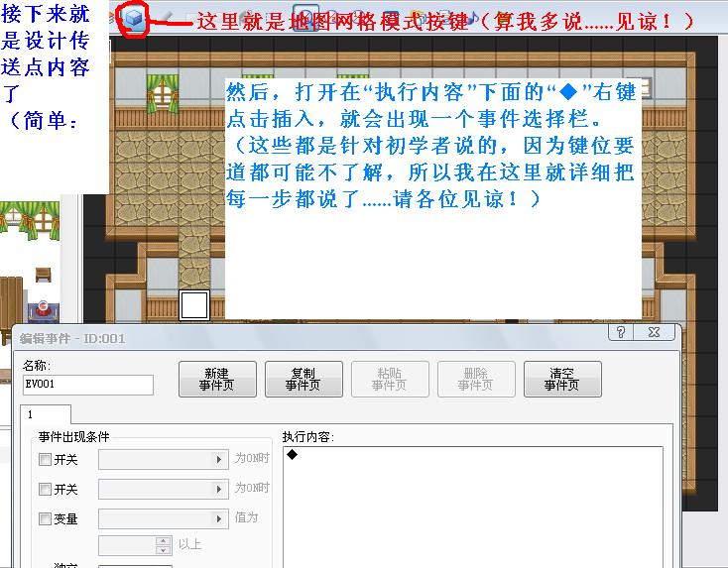Viewport: 728px width, 568px height.
Task: Click the 删除事件页 button
Action: (x=476, y=379)
